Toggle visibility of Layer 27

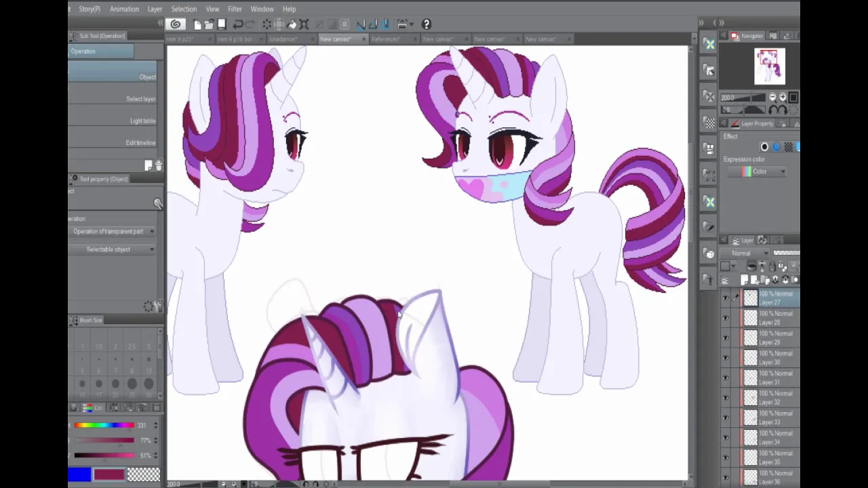(x=726, y=298)
